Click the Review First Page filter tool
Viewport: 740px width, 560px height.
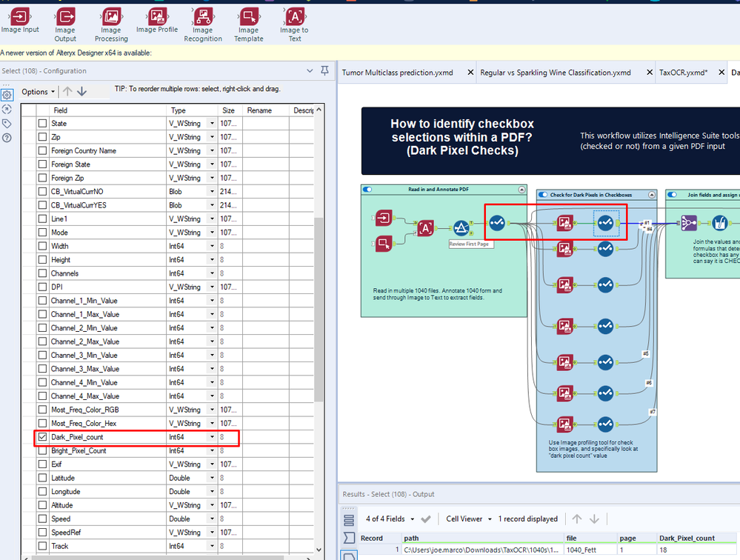(461, 228)
